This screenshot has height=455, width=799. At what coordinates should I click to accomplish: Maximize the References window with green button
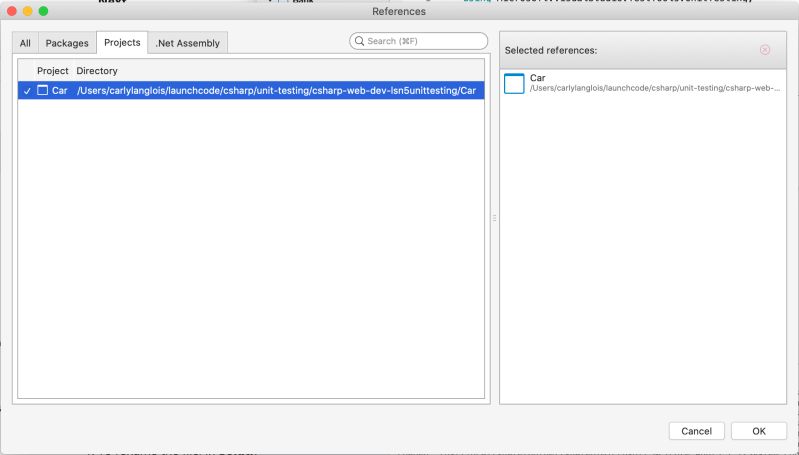(x=43, y=11)
